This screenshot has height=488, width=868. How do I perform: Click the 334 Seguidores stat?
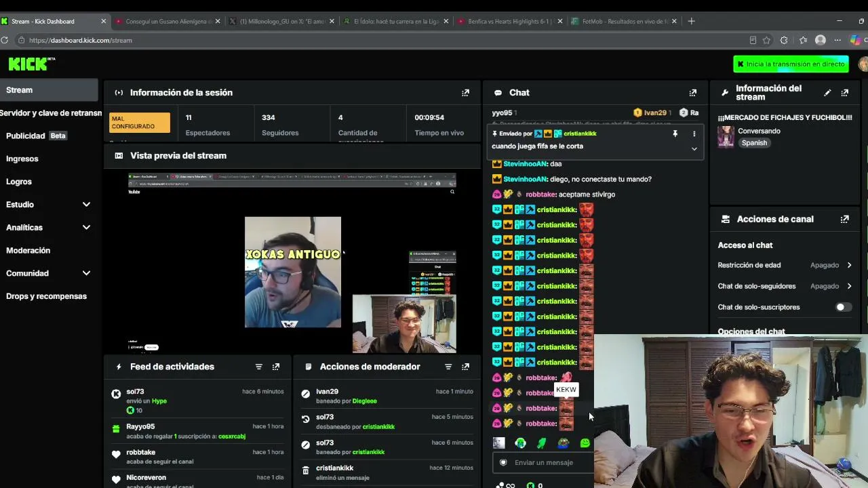point(280,125)
